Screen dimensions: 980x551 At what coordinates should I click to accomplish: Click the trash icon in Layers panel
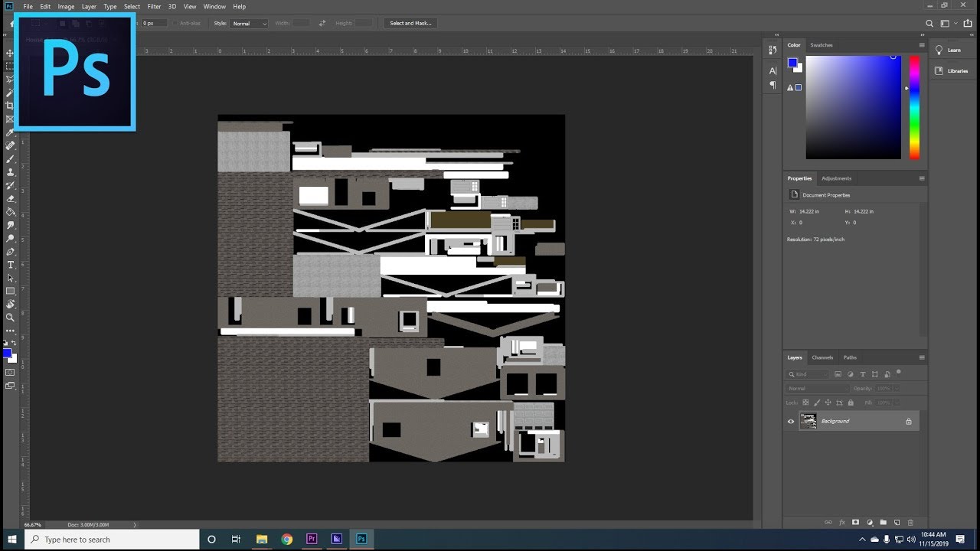pos(910,523)
